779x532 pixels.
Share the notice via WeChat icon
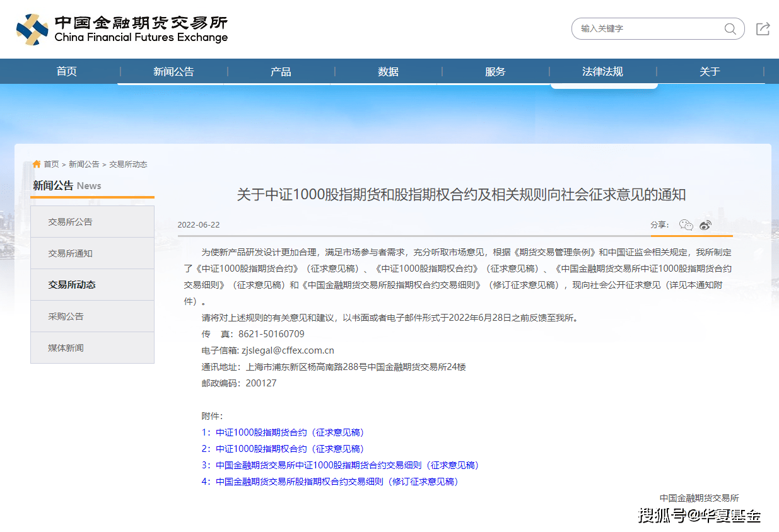point(686,224)
